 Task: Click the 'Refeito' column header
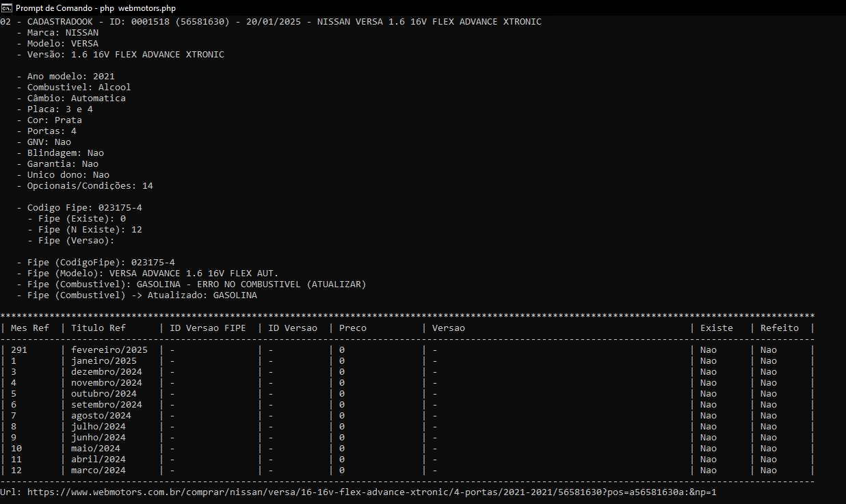coord(780,328)
